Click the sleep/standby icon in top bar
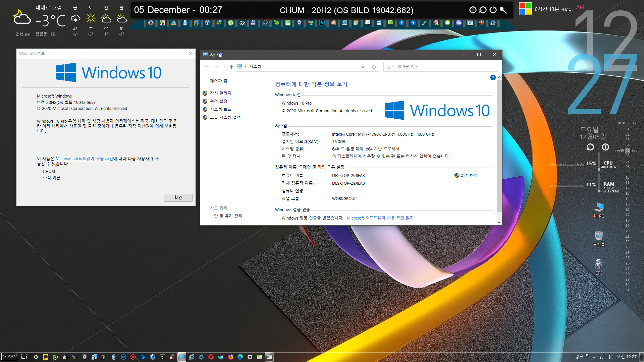This screenshot has height=362, width=644. 473,10
